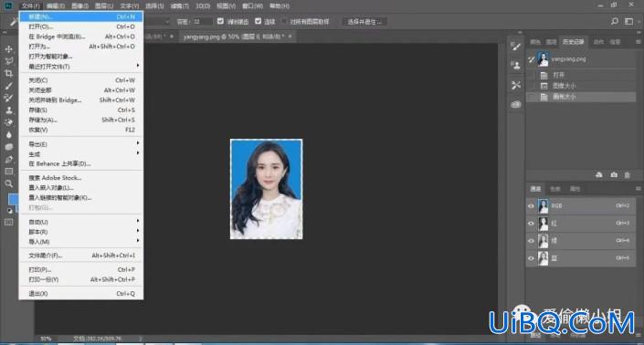This screenshot has height=345, width=644.
Task: Select the Zoom magnifier tool
Action: click(x=8, y=183)
